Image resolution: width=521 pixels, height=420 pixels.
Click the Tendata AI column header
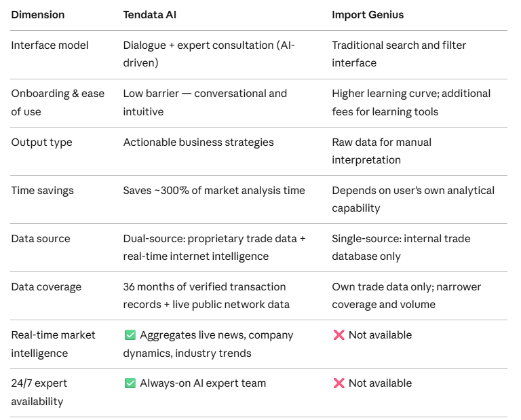tap(150, 15)
